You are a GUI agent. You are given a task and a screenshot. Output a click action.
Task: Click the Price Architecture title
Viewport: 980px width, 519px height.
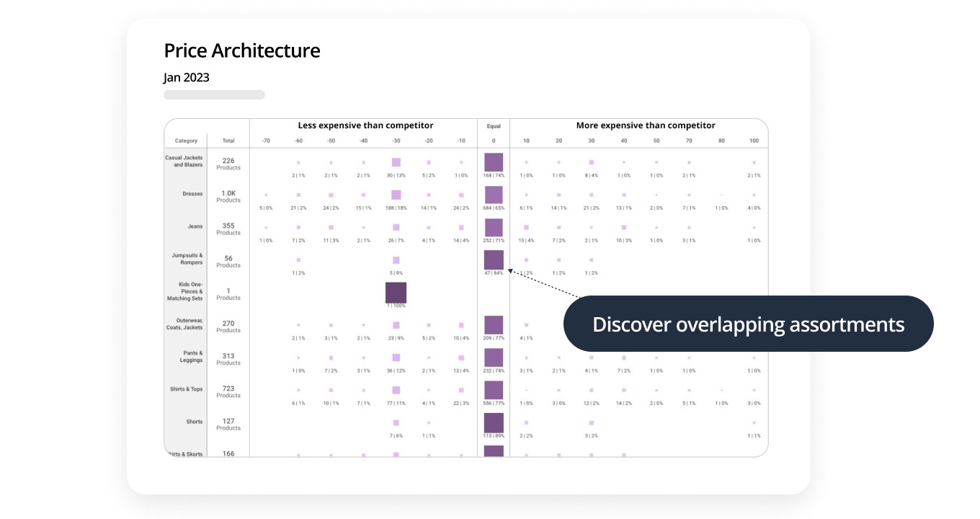coord(242,50)
